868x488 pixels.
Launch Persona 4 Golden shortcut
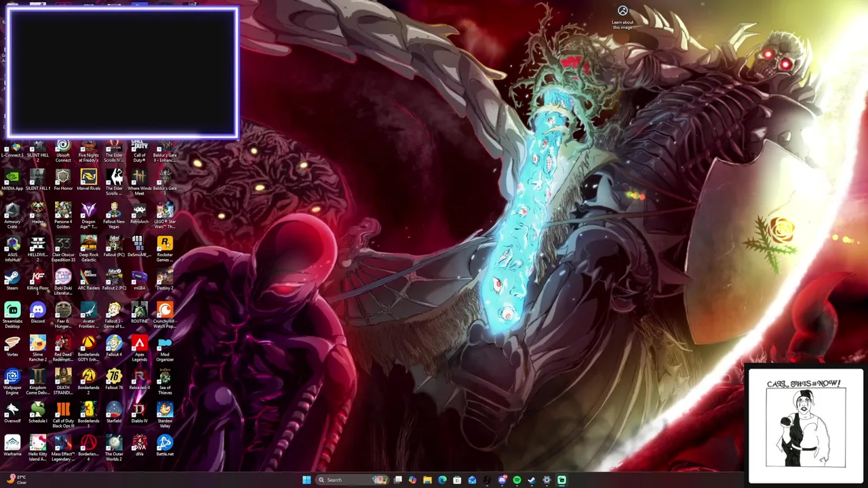(x=63, y=216)
